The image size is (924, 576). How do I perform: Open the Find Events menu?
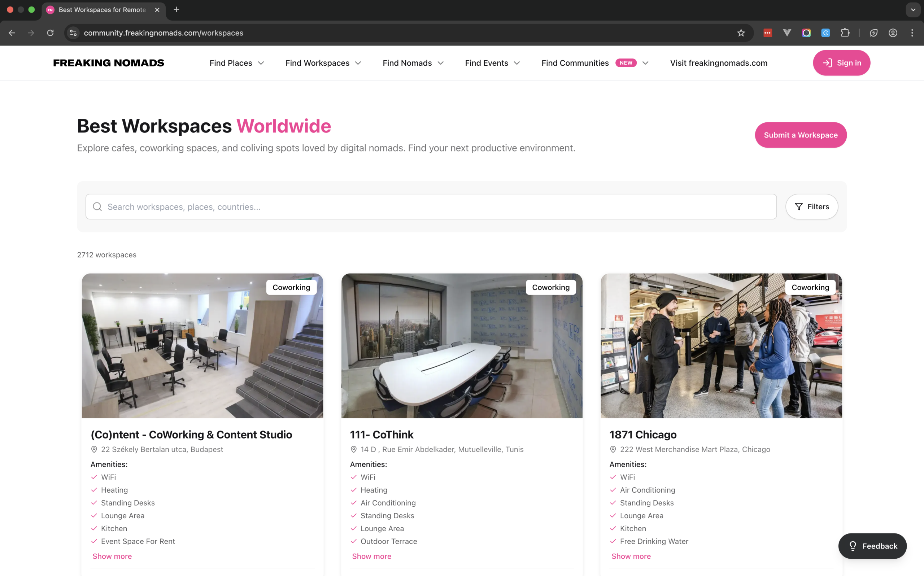coord(492,63)
